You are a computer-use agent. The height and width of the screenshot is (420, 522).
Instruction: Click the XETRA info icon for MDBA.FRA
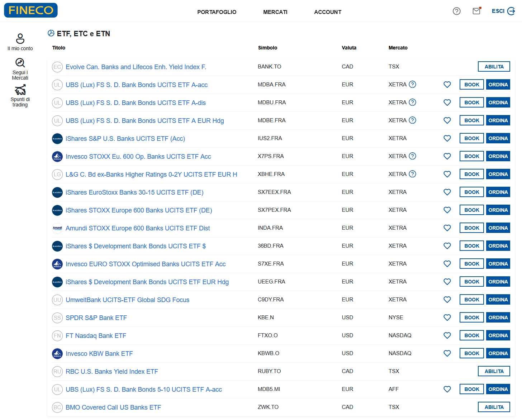[413, 85]
